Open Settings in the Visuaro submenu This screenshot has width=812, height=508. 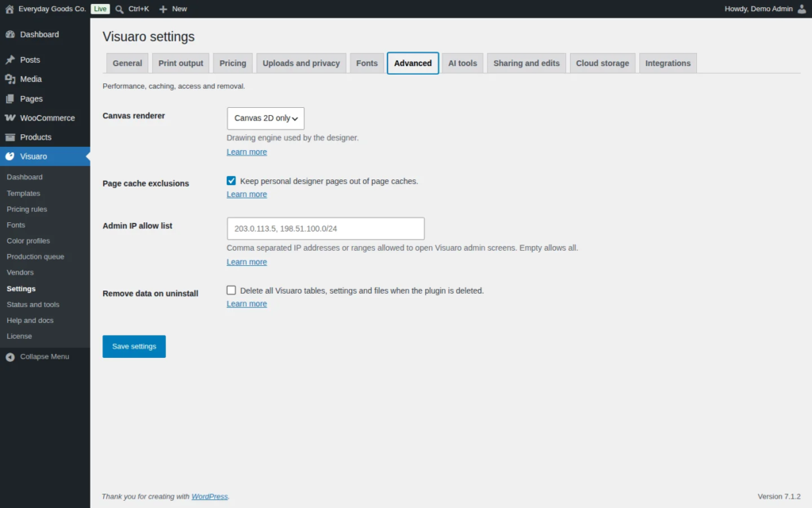[21, 289]
